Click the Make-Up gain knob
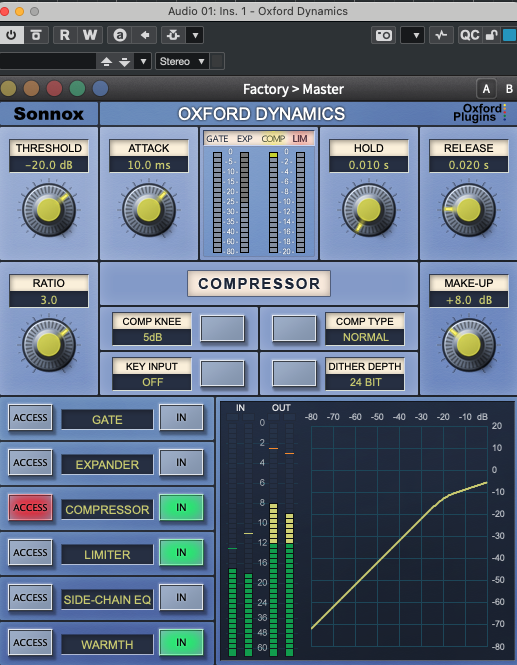 coord(469,345)
